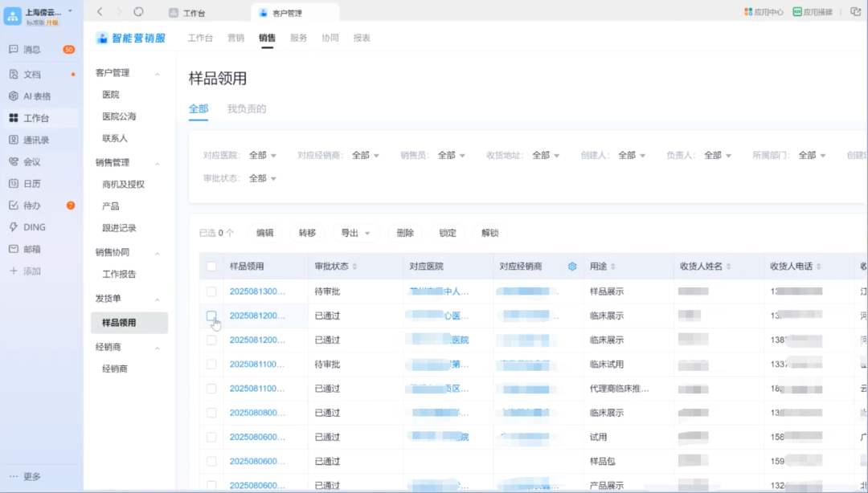Open the 邮箱 mail icon
This screenshot has width=868, height=493.
point(14,249)
